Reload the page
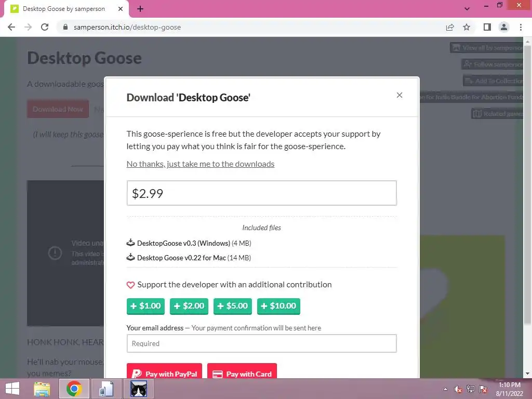Viewport: 532px width, 399px height. [x=45, y=27]
